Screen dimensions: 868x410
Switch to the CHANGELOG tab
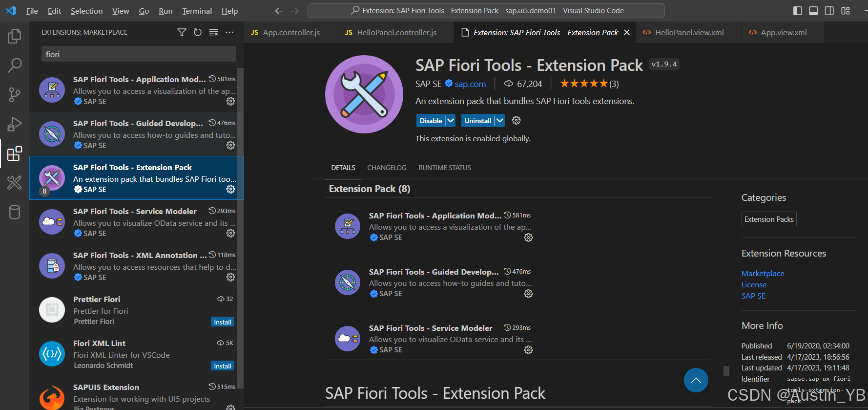387,168
